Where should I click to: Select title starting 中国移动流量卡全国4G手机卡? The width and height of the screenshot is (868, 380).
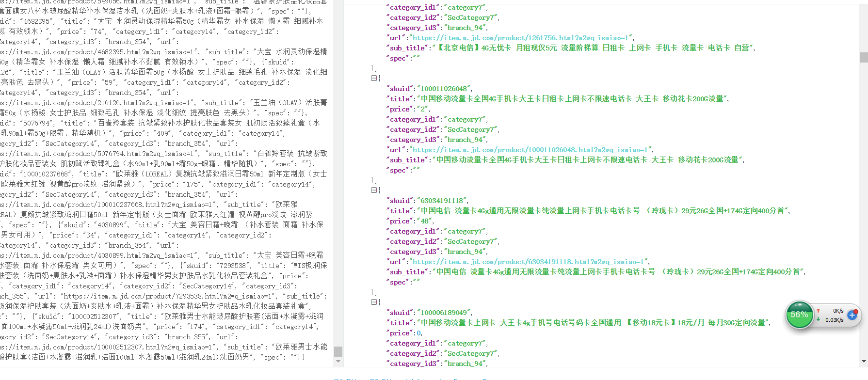tap(572, 99)
